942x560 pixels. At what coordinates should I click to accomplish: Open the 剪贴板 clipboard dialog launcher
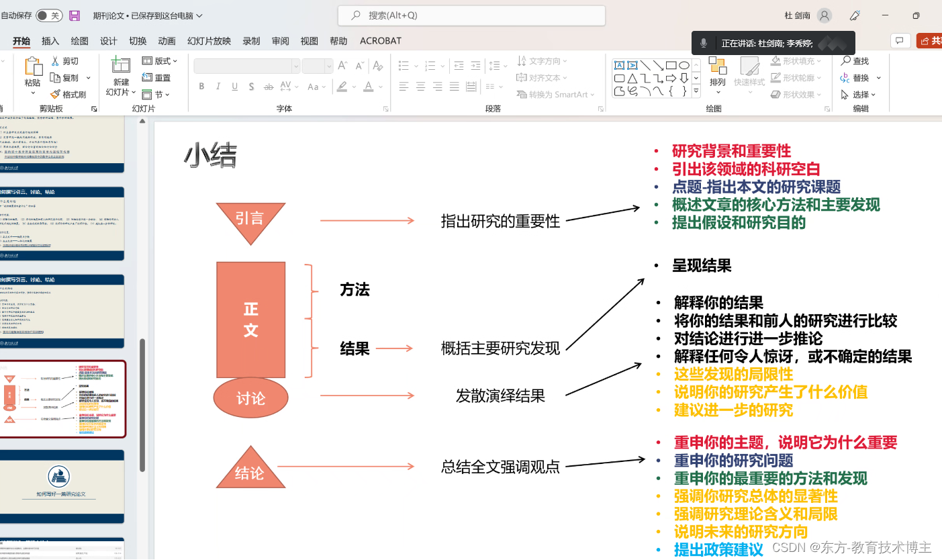(x=94, y=109)
